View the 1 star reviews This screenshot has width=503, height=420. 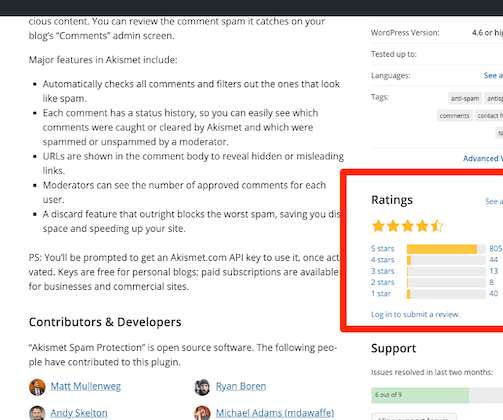tap(381, 294)
